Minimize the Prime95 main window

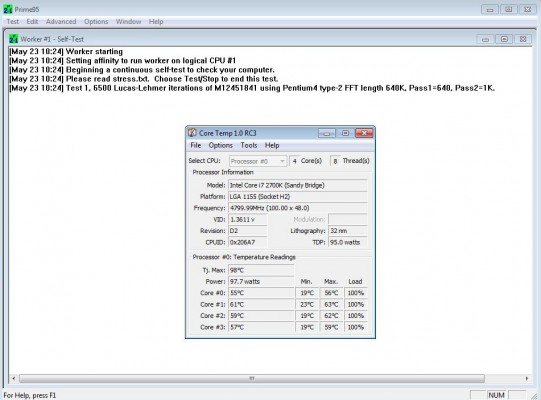[490, 10]
